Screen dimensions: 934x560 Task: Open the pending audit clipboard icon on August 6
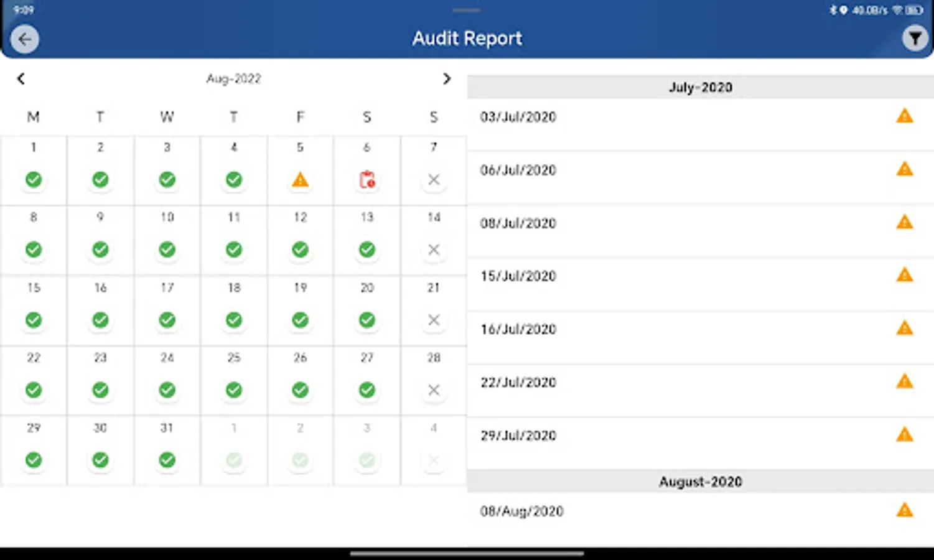coord(367,179)
